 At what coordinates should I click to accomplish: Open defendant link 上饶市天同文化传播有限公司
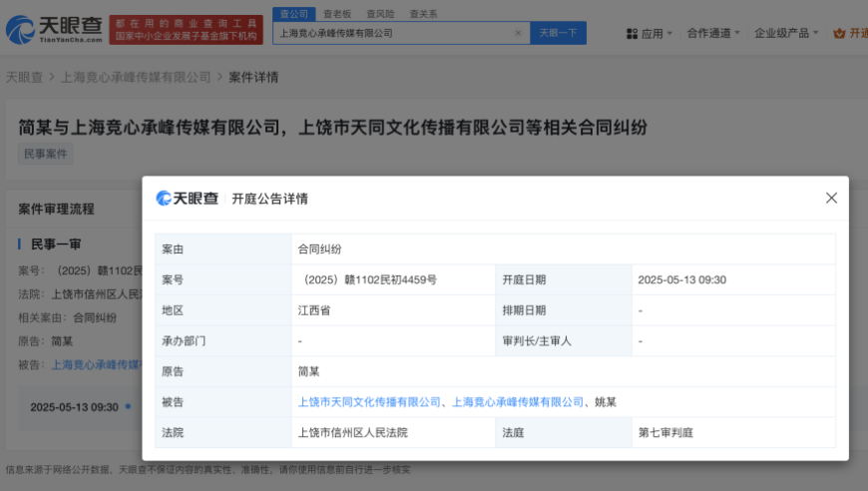tap(369, 402)
